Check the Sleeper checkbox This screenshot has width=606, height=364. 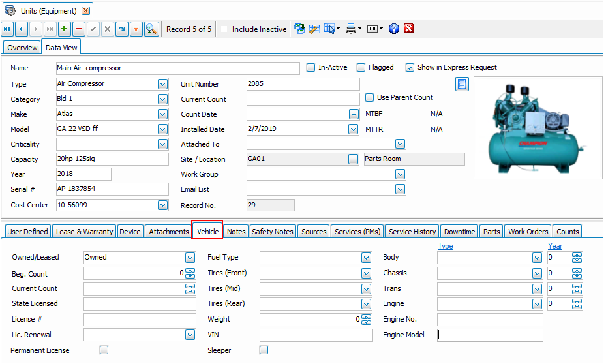pos(264,350)
